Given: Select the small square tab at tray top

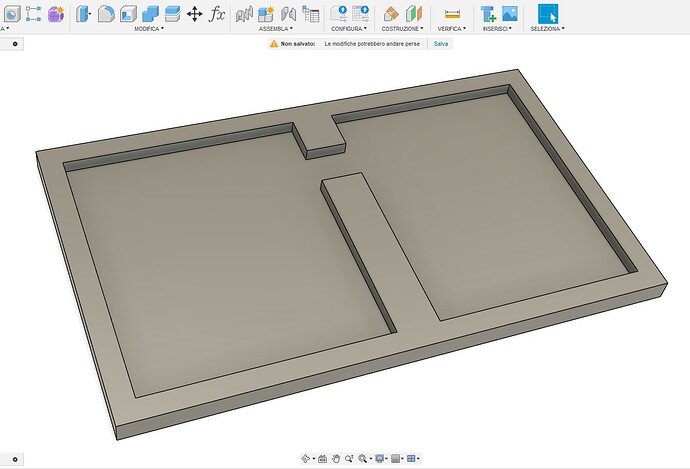Looking at the screenshot, I should 319,136.
